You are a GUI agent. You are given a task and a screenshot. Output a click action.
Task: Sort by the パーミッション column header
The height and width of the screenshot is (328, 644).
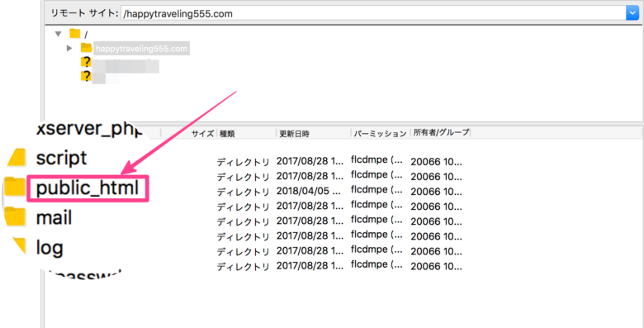point(380,133)
